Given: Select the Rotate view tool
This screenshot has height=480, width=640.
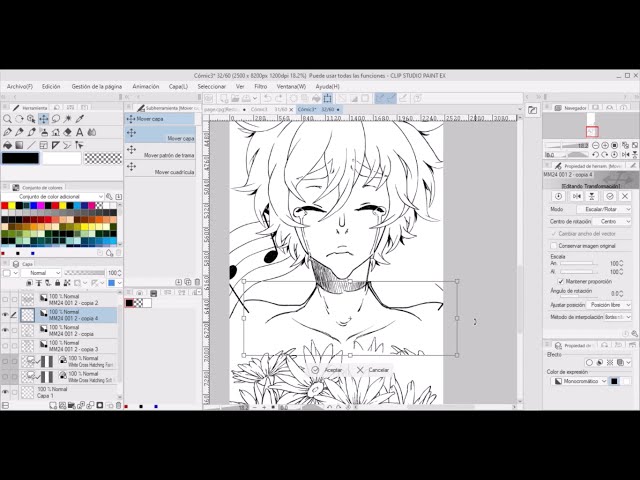Looking at the screenshot, I should click(19, 119).
